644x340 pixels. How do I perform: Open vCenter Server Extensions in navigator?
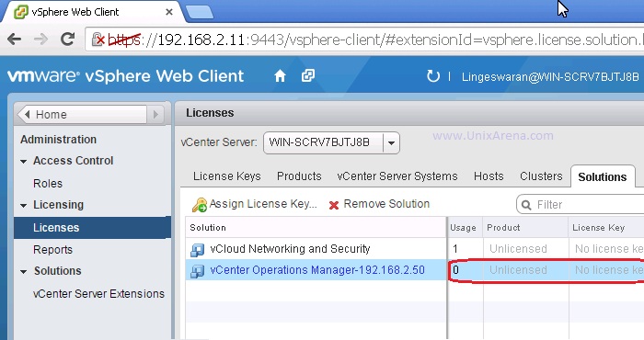click(x=98, y=294)
